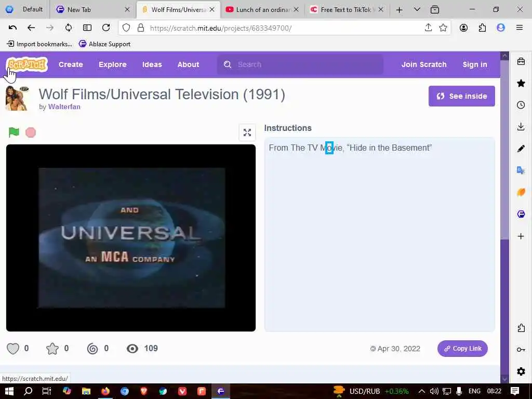The height and width of the screenshot is (399, 532).
Task: Switch to Free Text to TikTok tab
Action: 347,9
